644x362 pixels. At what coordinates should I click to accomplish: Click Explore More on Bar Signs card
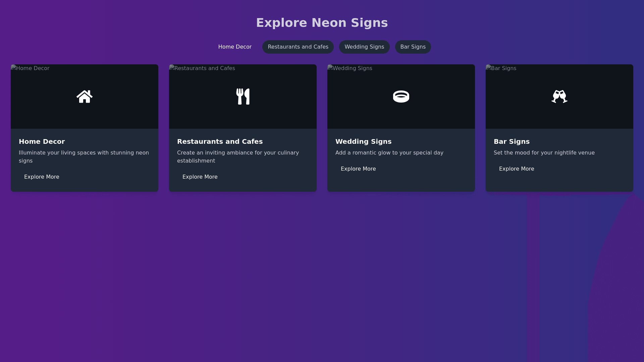coord(517,169)
